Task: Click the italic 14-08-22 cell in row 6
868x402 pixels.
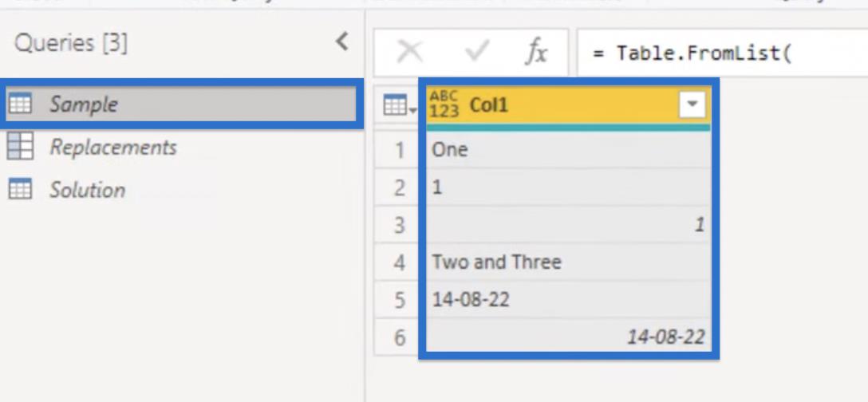Action: coord(569,337)
